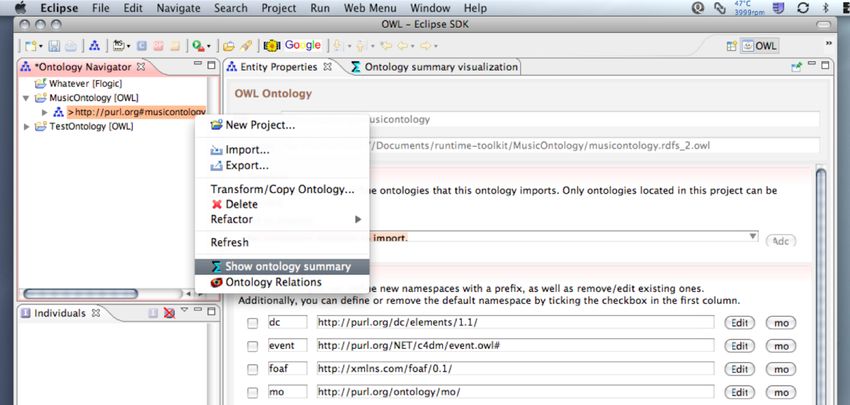Click the Google search toolbar button

[x=302, y=46]
